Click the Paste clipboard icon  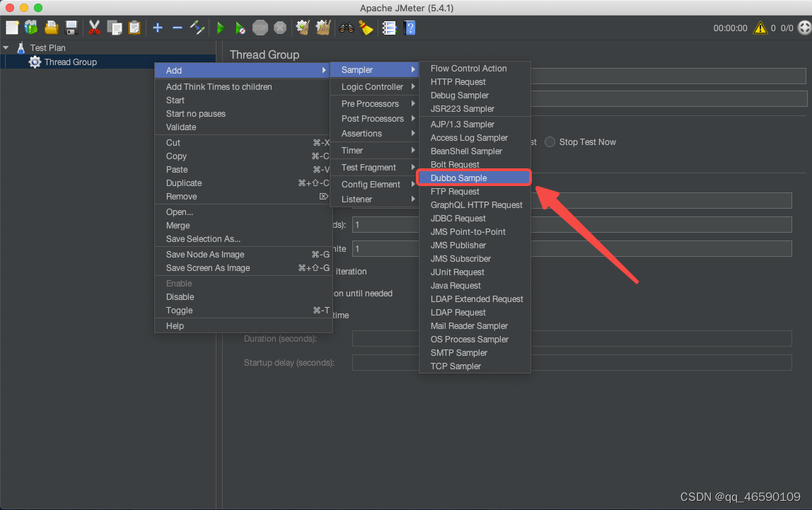(x=134, y=28)
